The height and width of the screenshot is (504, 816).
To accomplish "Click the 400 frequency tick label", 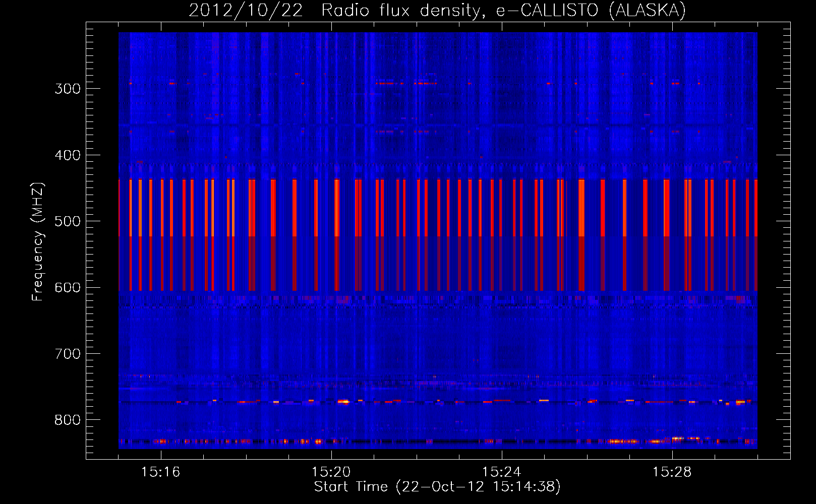I will 68,155.
